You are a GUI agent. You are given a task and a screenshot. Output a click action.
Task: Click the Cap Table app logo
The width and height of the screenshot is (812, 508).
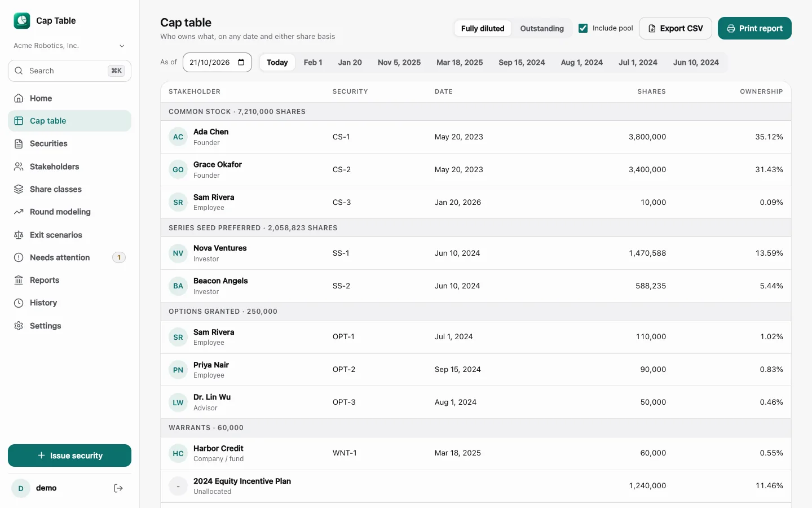coord(21,21)
